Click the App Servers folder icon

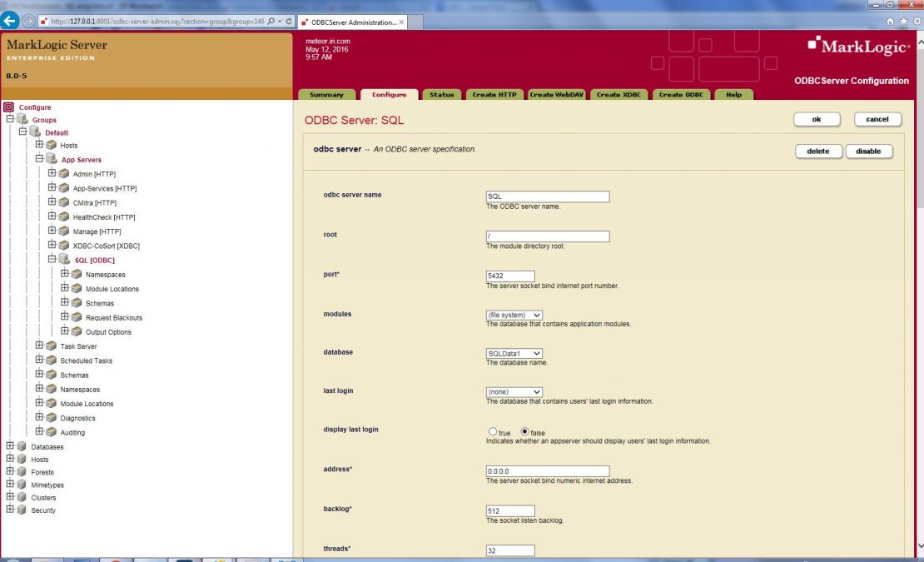[x=52, y=158]
